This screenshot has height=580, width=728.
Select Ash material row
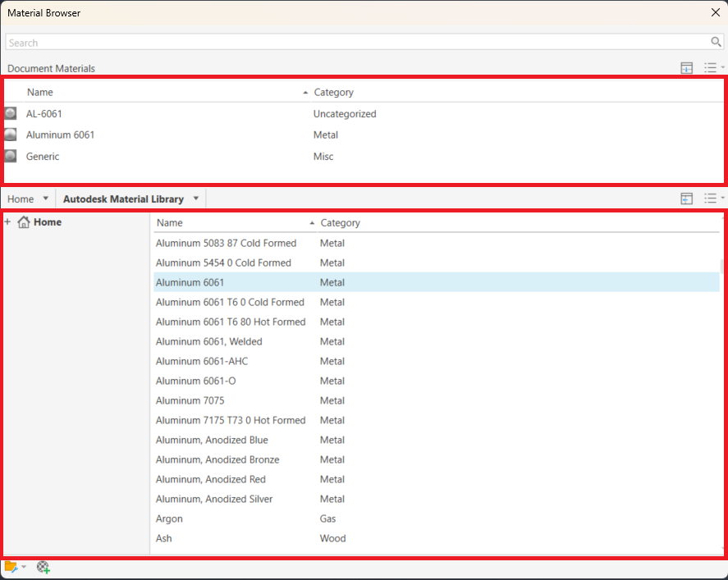[437, 538]
